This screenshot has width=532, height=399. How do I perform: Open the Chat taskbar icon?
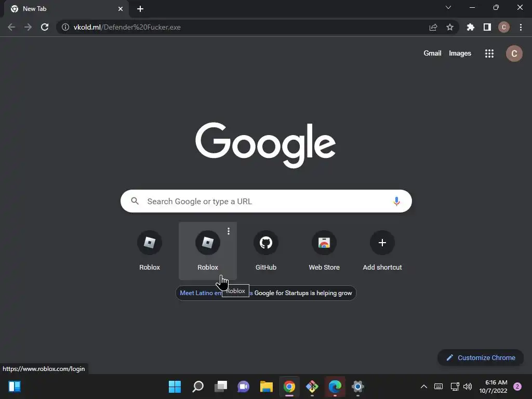(243, 387)
